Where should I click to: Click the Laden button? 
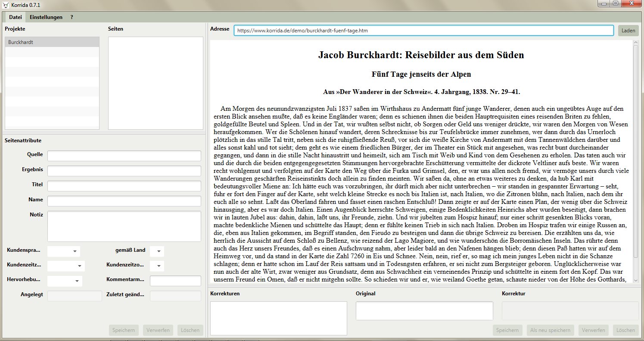coord(628,31)
